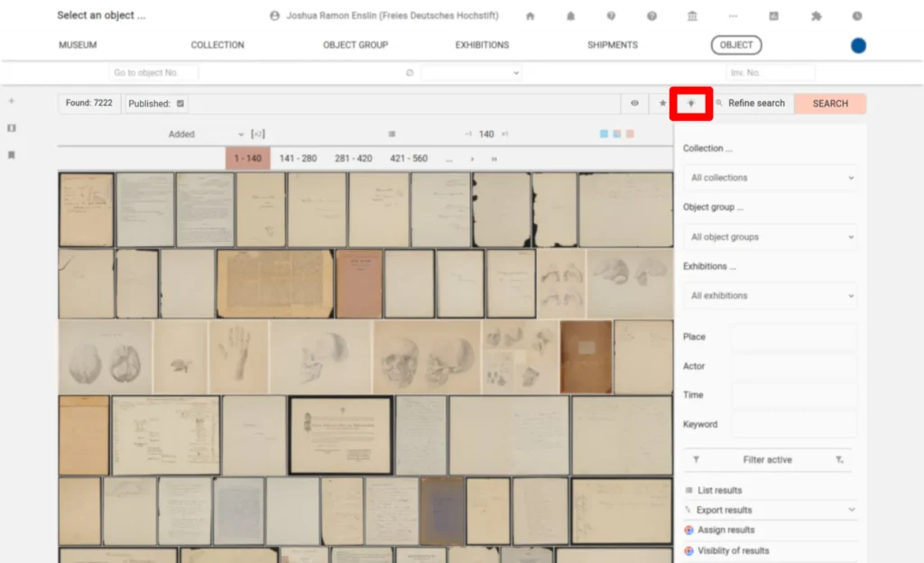Open the All object groups dropdown
Image resolution: width=924 pixels, height=563 pixels.
click(x=771, y=236)
